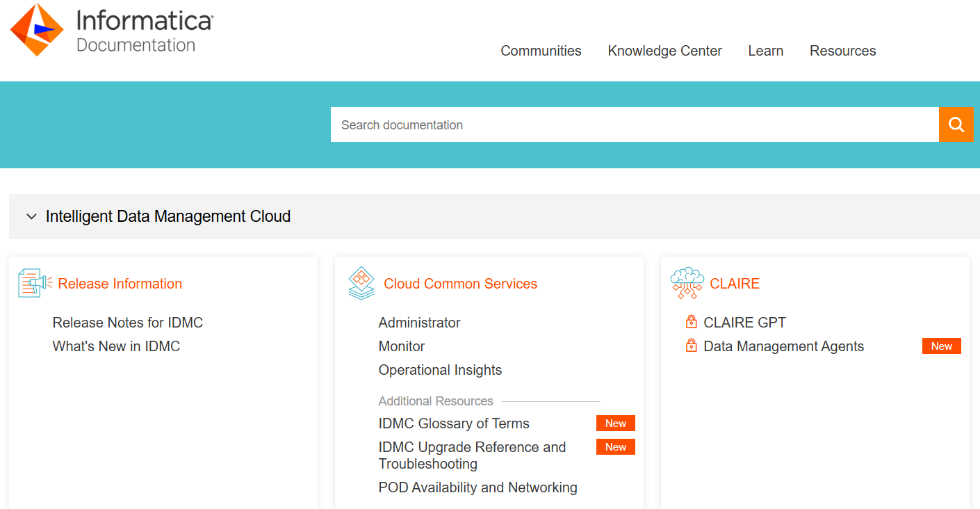Open POD Availability and Networking

point(477,487)
